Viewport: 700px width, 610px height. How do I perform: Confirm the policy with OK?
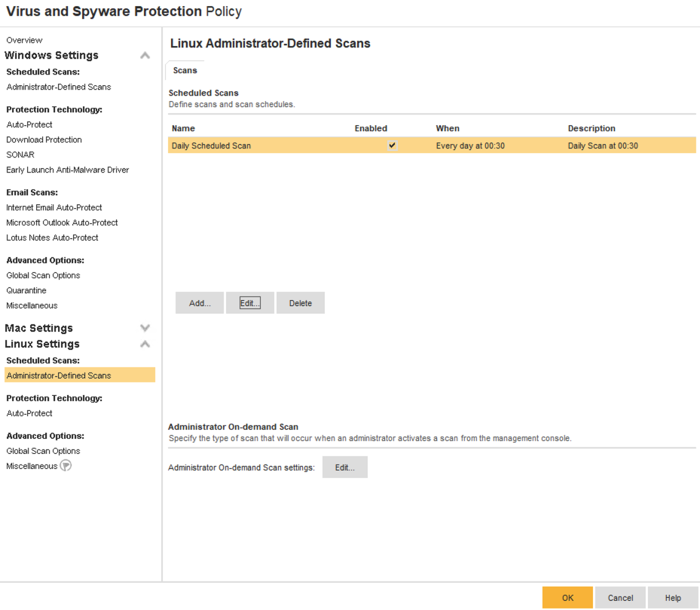[x=567, y=598]
